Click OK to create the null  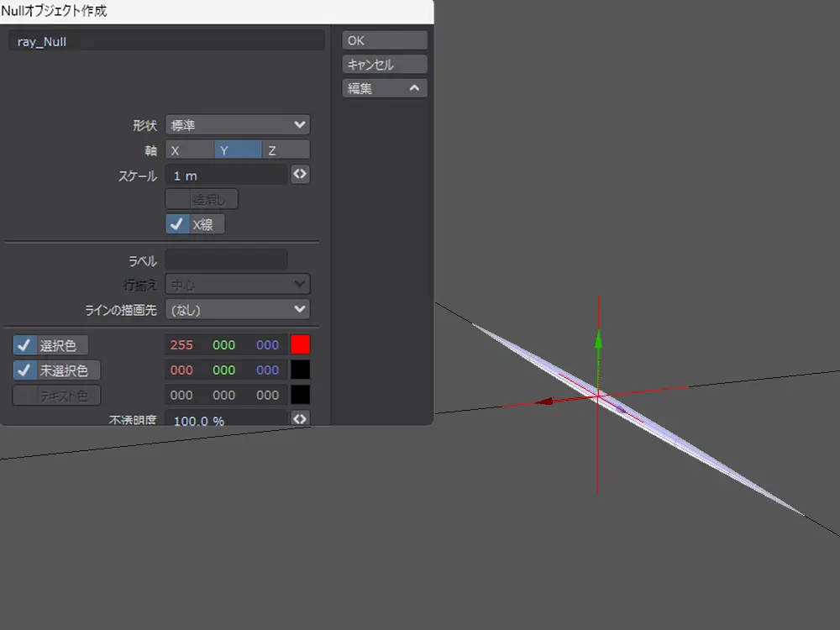385,40
